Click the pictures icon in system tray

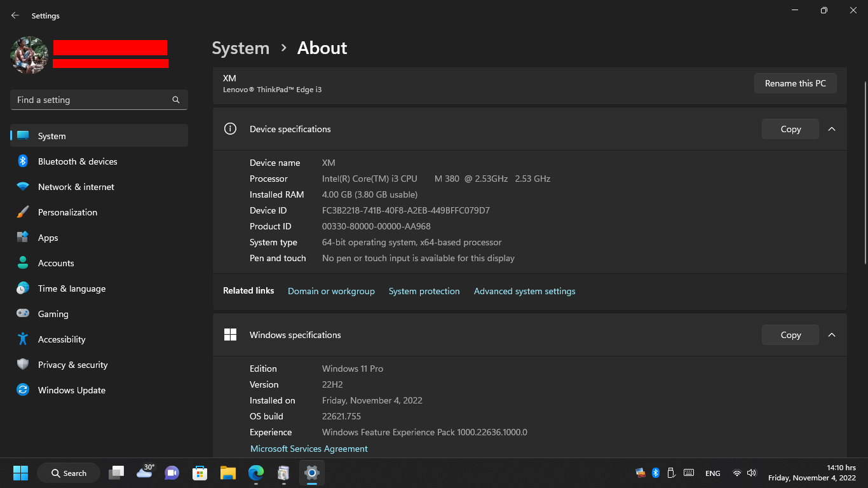pyautogui.click(x=641, y=473)
